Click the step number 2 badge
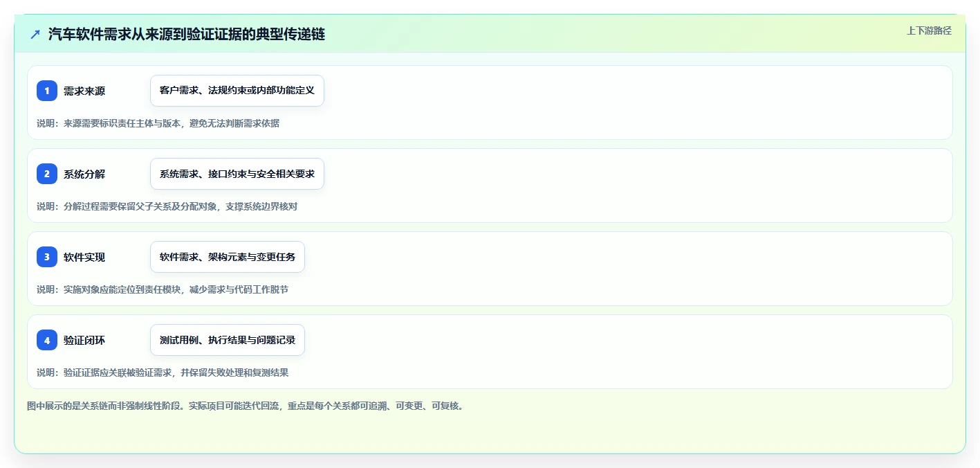 coord(47,174)
